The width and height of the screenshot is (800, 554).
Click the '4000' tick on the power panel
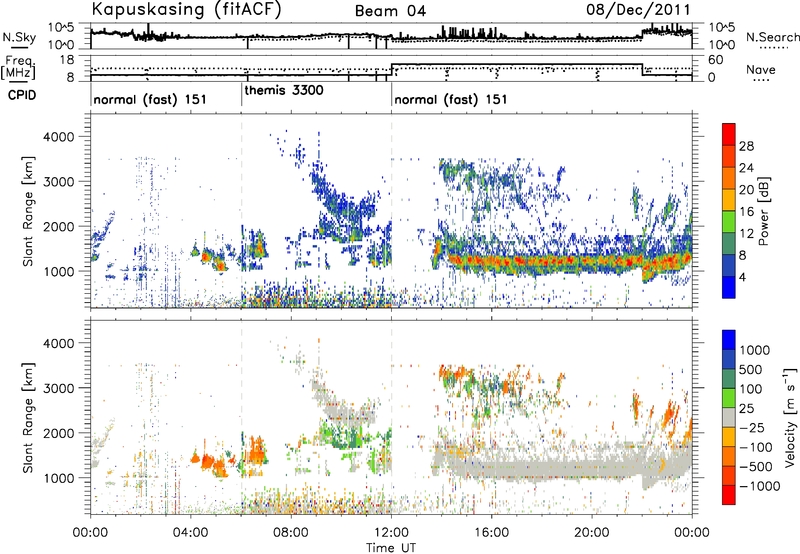(x=58, y=137)
